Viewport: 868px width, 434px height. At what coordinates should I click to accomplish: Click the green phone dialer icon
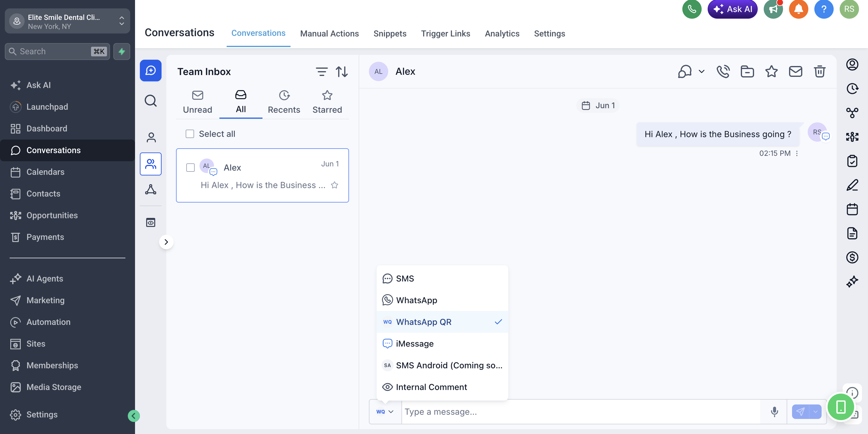pyautogui.click(x=691, y=9)
